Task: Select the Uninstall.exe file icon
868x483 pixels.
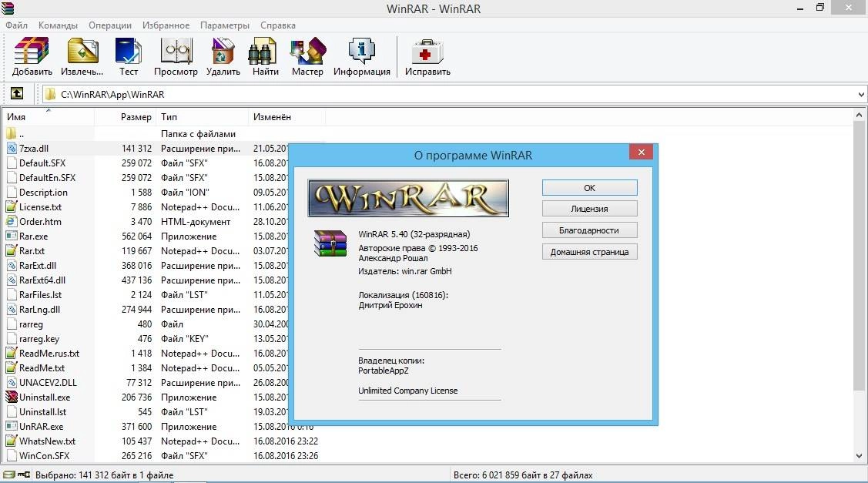Action: (11, 397)
